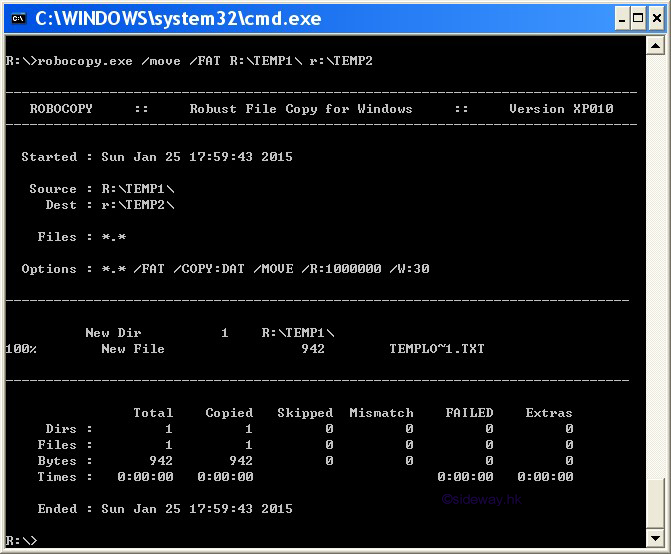Click the Source path R:\TEMP1\
Viewport: 671px width, 554px height.
[x=137, y=189]
